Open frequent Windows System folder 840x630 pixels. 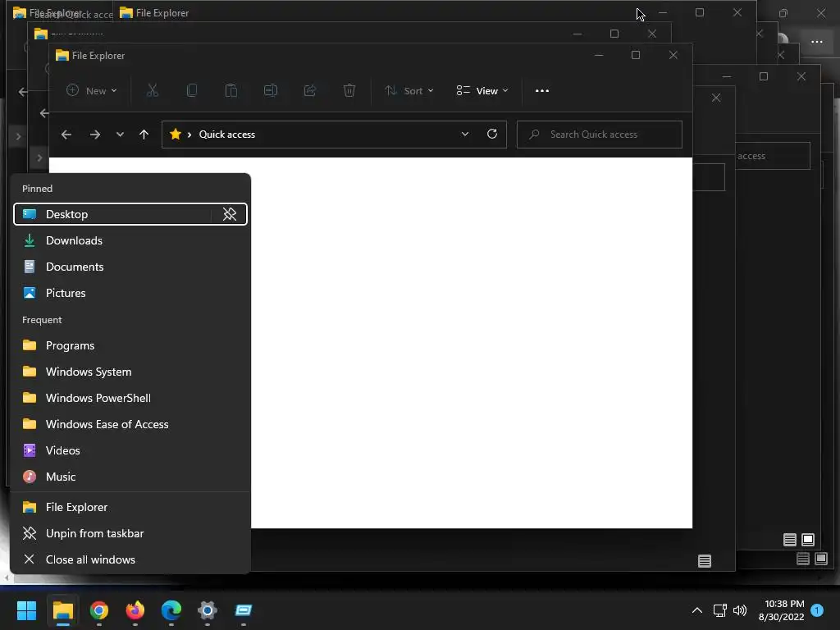[x=130, y=372]
